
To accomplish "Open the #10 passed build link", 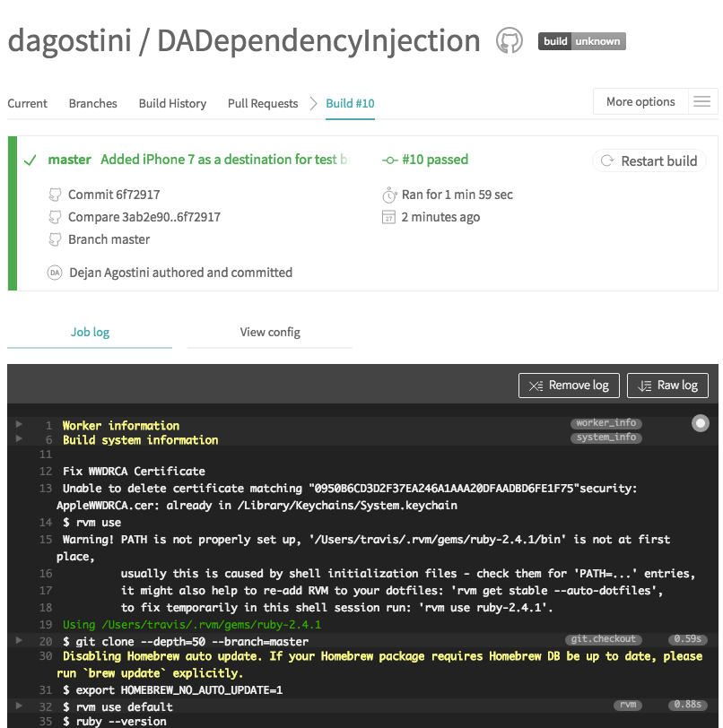I will coord(435,160).
